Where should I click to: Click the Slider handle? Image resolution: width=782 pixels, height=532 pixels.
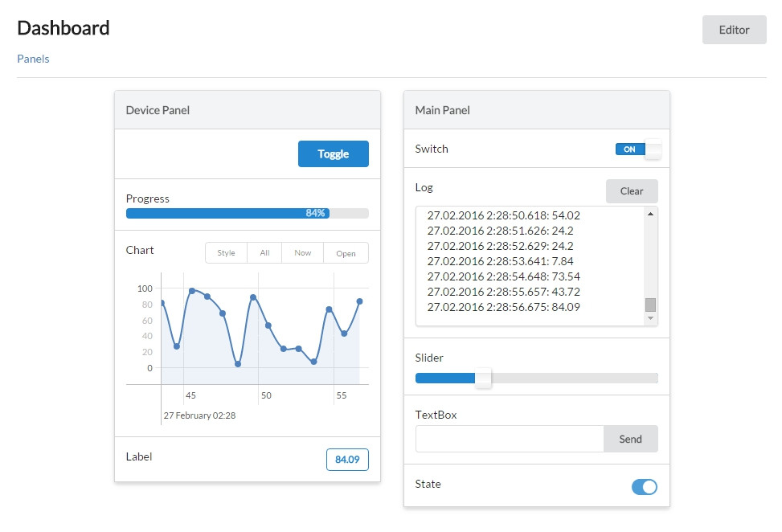point(483,379)
